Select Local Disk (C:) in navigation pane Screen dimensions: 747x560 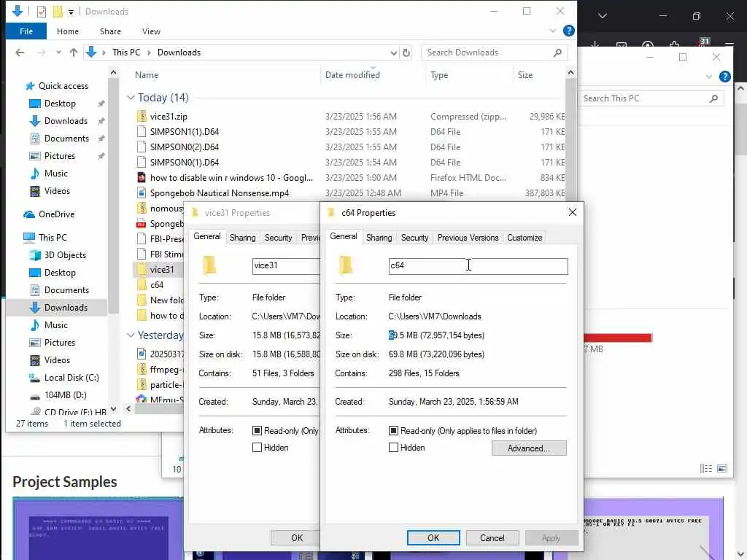pos(71,378)
